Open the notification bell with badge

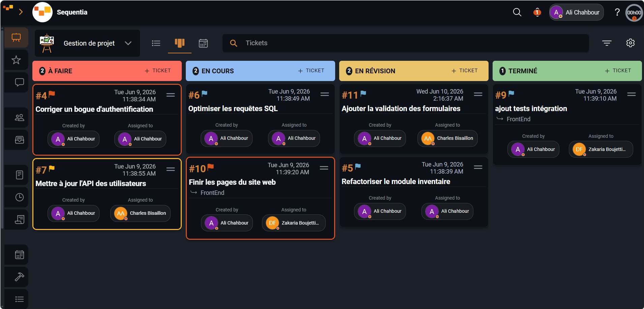click(x=537, y=12)
